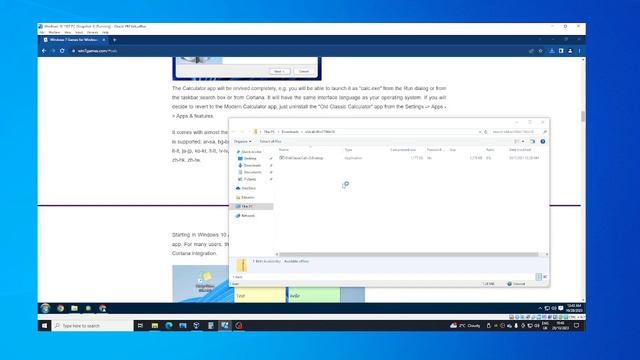The width and height of the screenshot is (640, 360).
Task: Reload the browser page
Action: (x=62, y=51)
